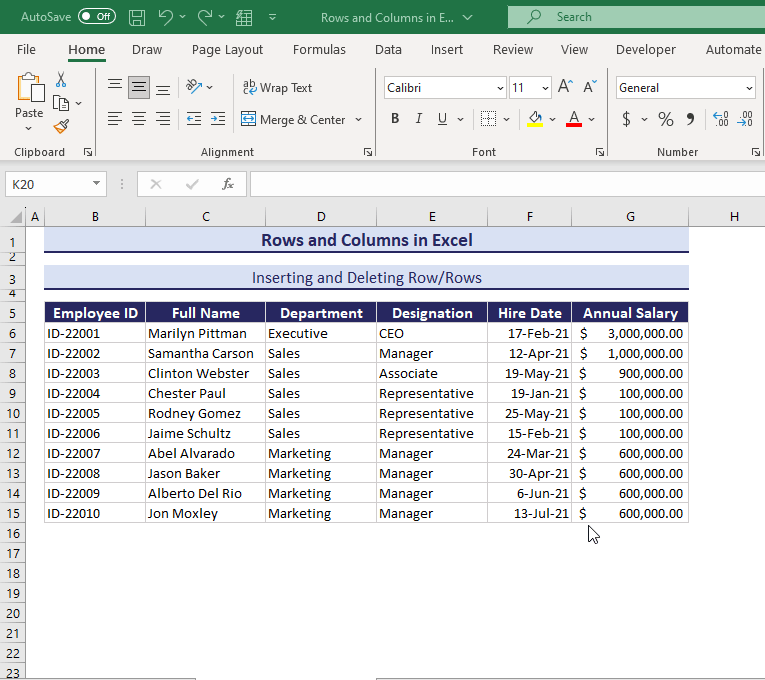Apply yellow Fill Color
Image resolution: width=765 pixels, height=680 pixels.
click(535, 119)
